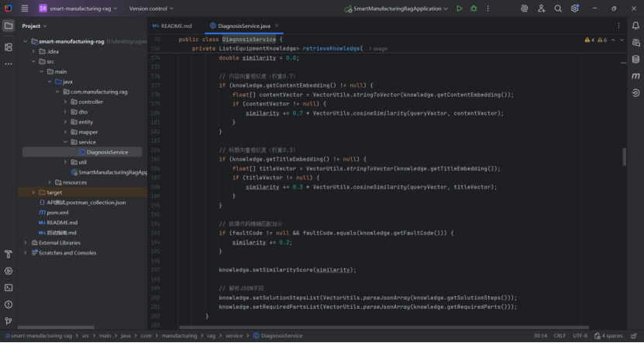
Task: Debug SmartManufacturingRagApplication
Action: click(x=474, y=9)
